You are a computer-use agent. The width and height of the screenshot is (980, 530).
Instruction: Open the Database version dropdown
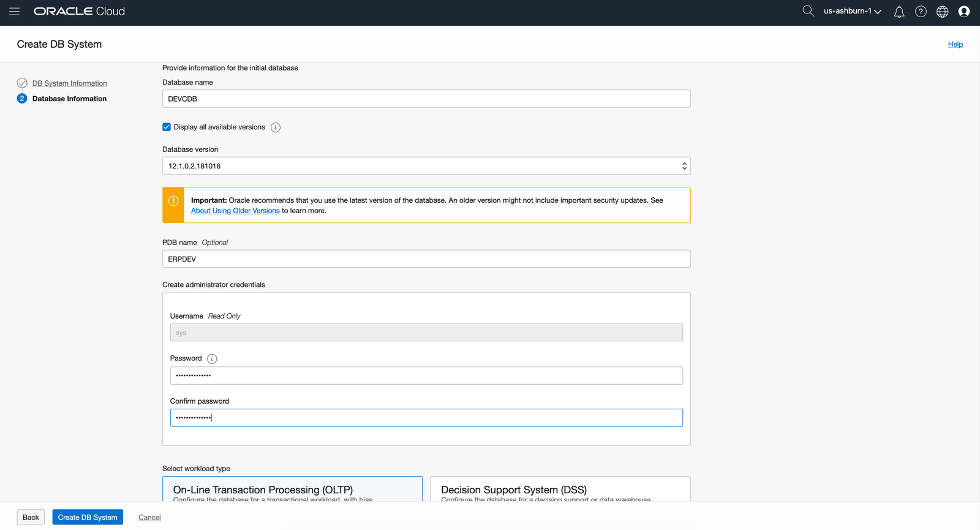[x=426, y=166]
